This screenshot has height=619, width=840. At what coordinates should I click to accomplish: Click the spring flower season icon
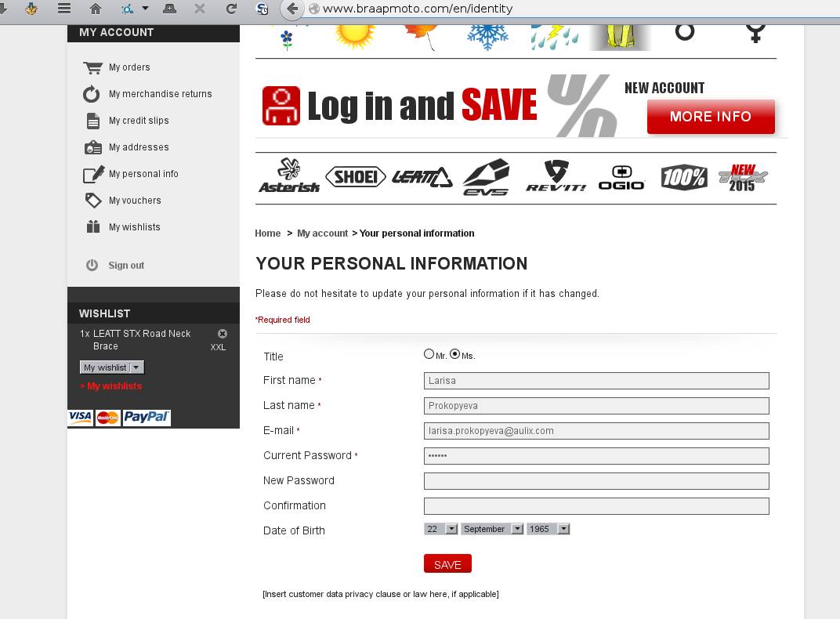click(x=287, y=38)
